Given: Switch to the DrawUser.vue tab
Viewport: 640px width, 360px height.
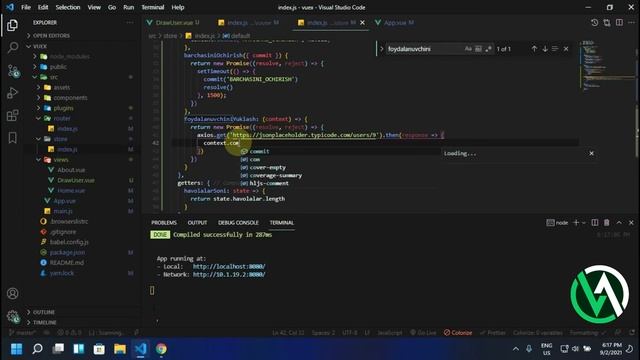Looking at the screenshot, I should [173, 23].
